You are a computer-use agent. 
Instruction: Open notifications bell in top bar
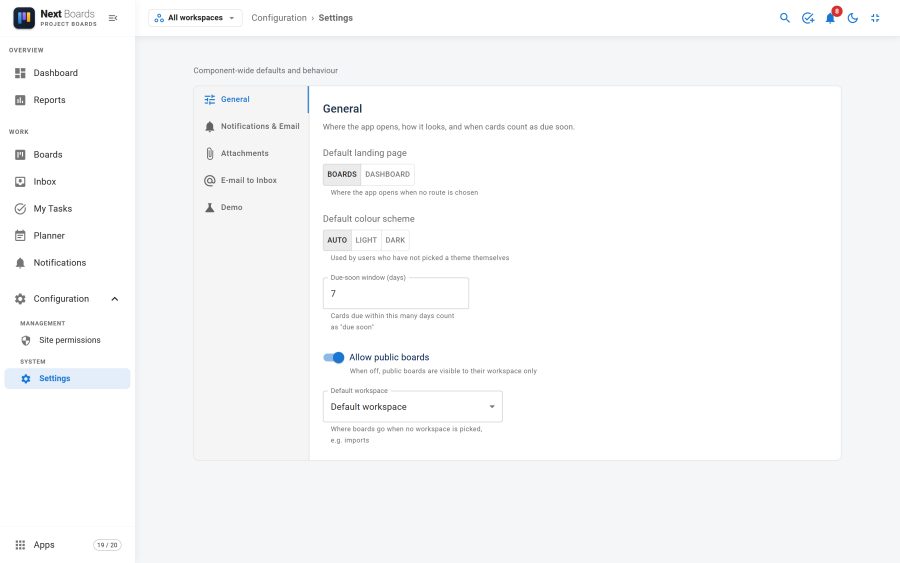(x=830, y=18)
